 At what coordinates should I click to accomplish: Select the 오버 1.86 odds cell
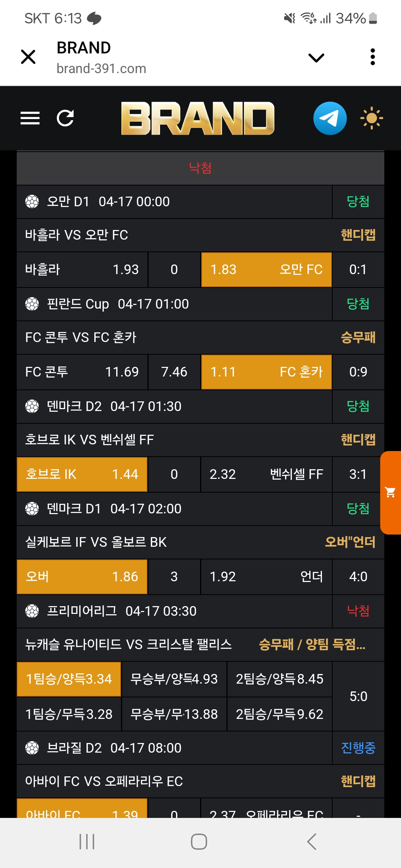tap(82, 577)
